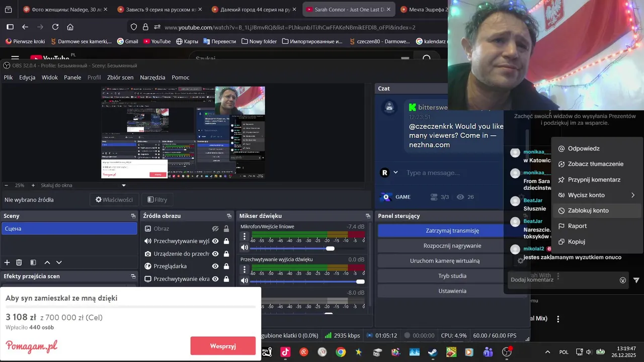Viewport: 644px width, 362px height.
Task: Open Edycja menu in OBS
Action: [x=27, y=77]
